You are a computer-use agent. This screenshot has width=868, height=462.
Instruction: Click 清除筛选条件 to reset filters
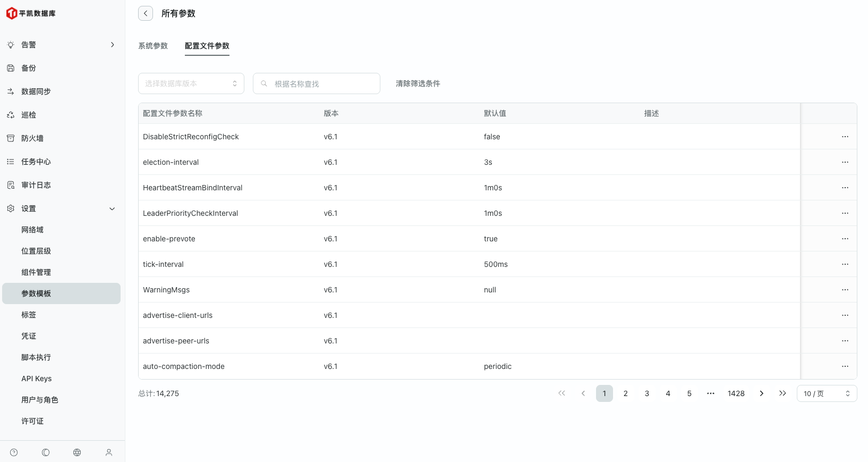(418, 83)
